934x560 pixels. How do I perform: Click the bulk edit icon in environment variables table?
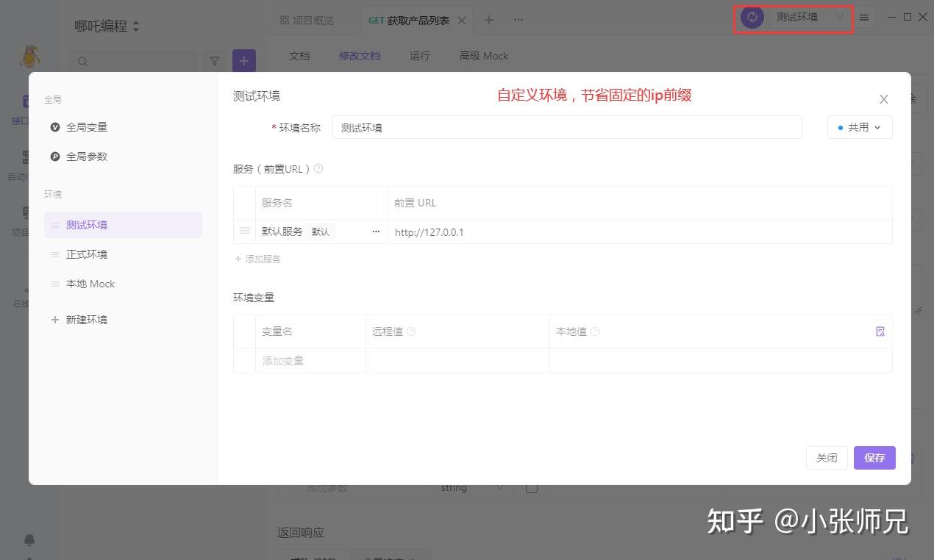[880, 331]
